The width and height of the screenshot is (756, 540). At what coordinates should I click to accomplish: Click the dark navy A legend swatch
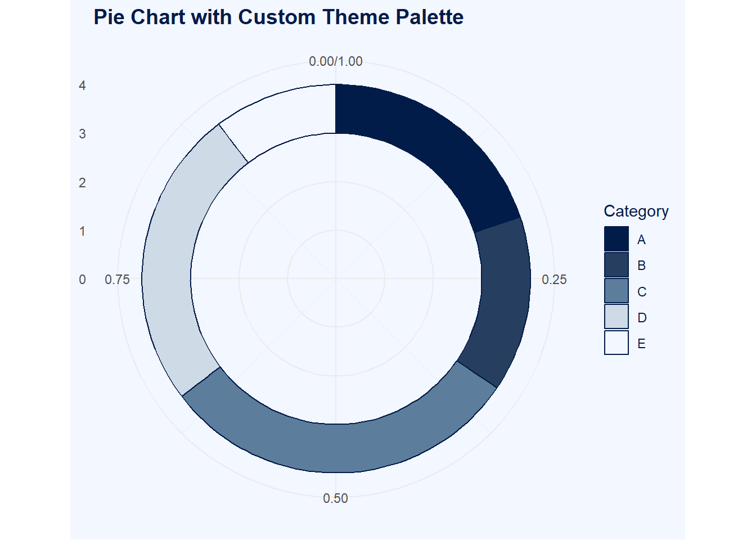(616, 239)
